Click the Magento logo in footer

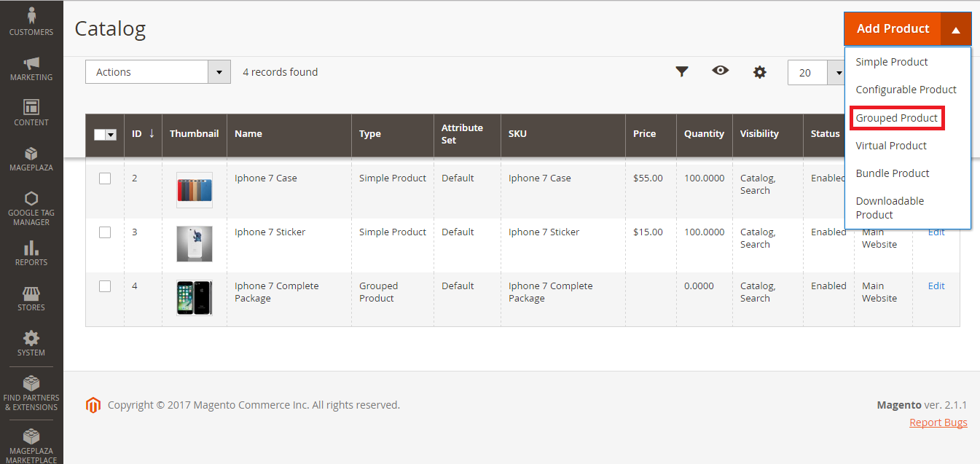point(93,405)
